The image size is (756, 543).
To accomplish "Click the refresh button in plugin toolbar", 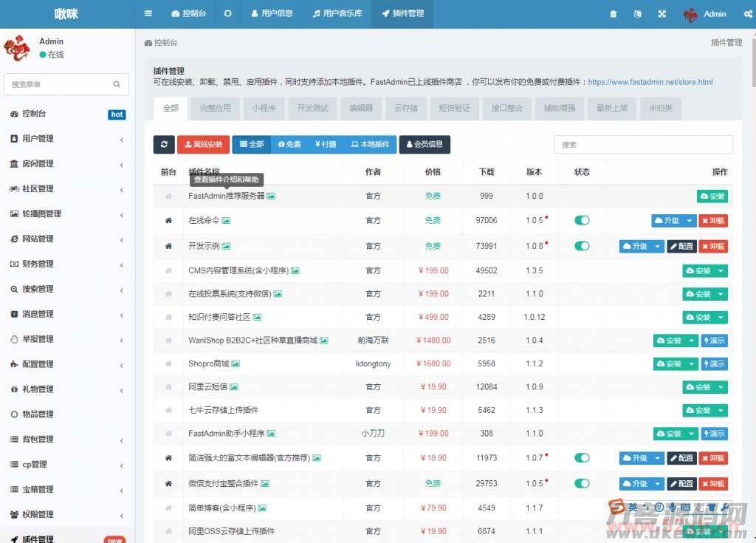I will [164, 144].
